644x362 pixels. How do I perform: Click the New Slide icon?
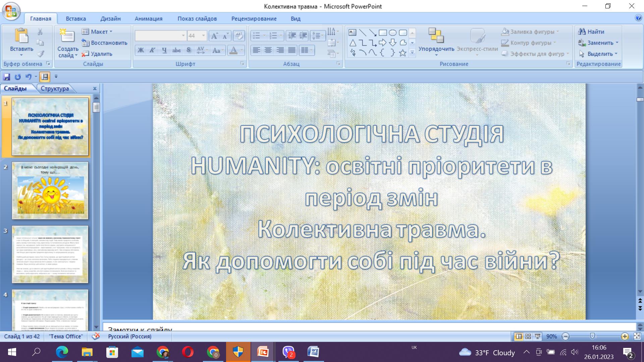click(67, 36)
